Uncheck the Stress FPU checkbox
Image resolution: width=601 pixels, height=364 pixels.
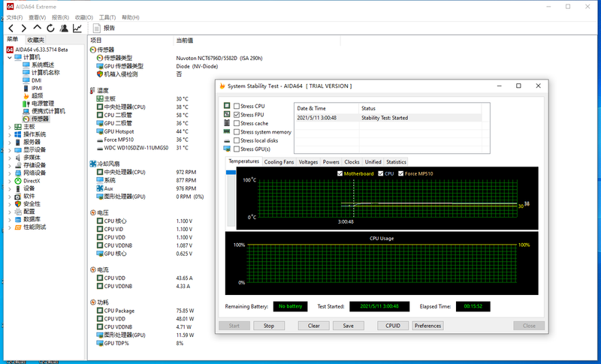(237, 114)
